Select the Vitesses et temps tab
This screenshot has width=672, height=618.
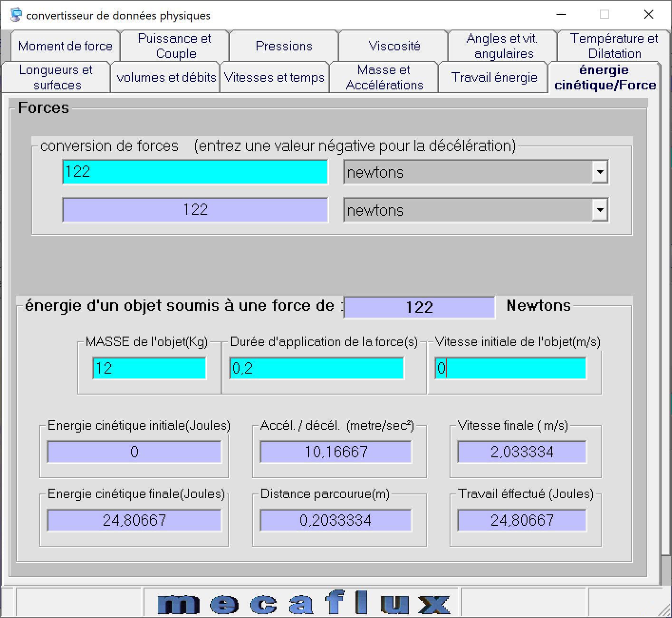point(274,77)
